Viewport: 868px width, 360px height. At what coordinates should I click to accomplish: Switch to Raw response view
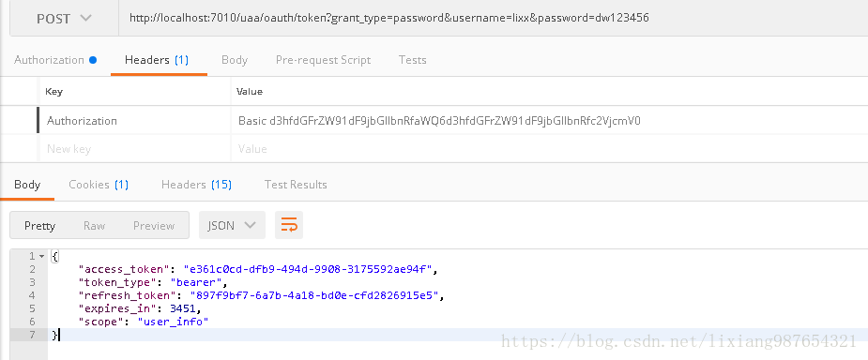pos(94,226)
